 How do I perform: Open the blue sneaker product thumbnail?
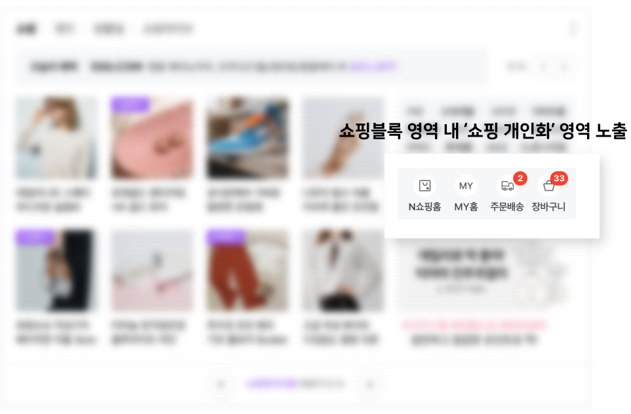pos(247,137)
